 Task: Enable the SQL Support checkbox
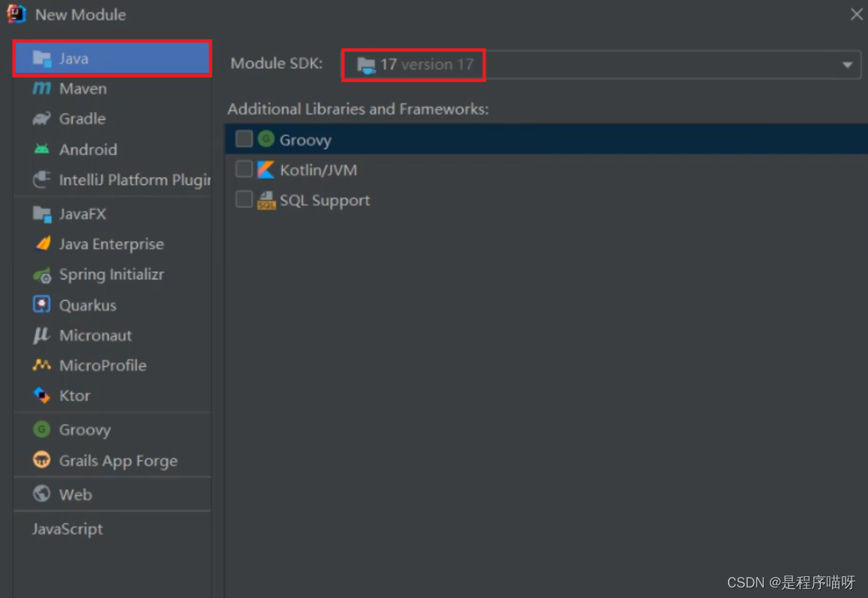point(244,199)
